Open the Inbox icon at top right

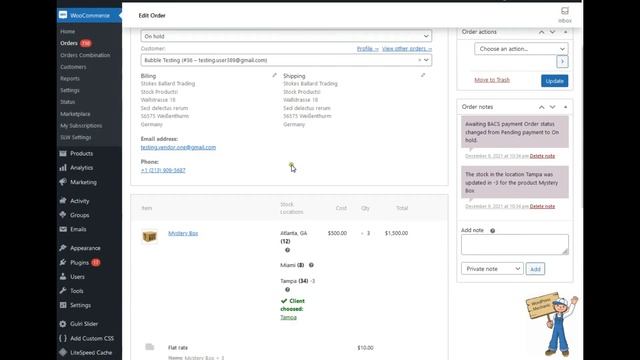click(x=564, y=11)
